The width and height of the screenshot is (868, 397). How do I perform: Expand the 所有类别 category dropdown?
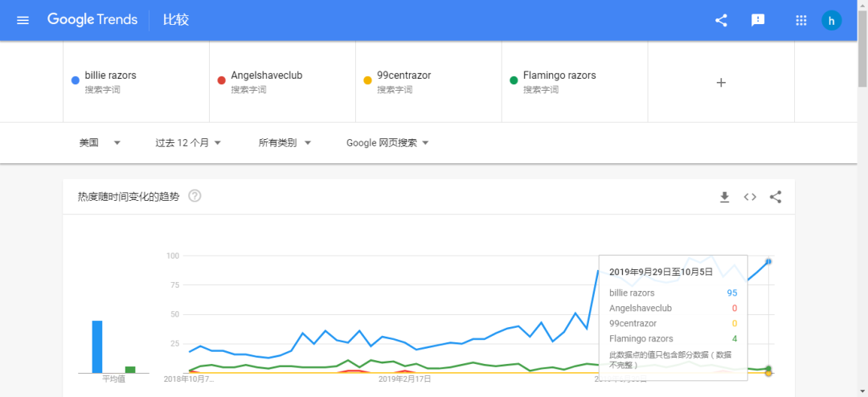click(285, 143)
